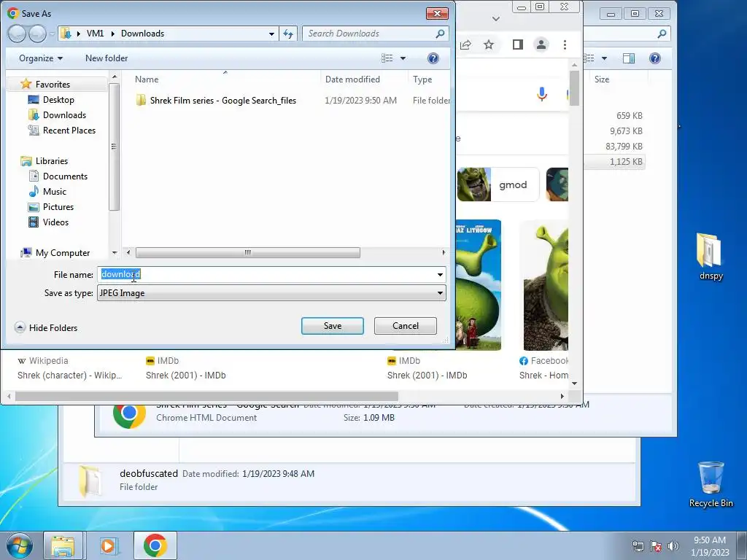Click Chrome page horizontal scrollbar
Screen dimensions: 747x560
(x=206, y=396)
